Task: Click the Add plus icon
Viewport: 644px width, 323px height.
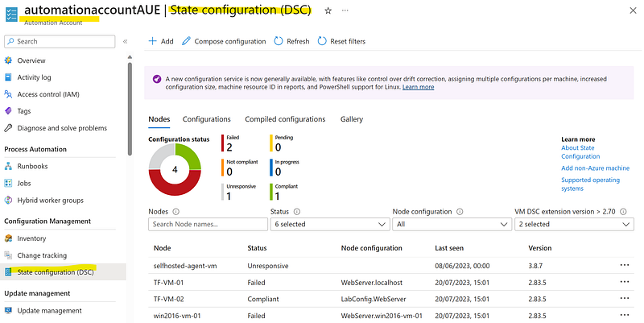Action: tap(153, 41)
